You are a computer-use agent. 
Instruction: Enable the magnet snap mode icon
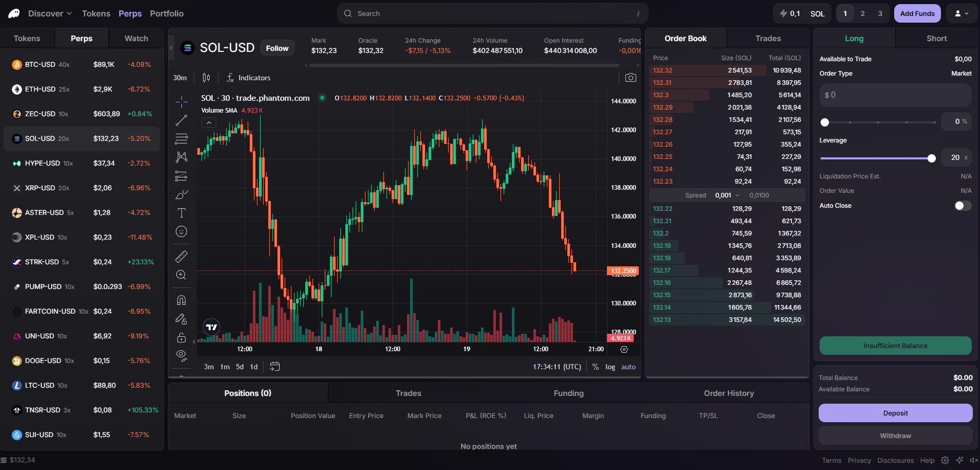[x=181, y=300]
